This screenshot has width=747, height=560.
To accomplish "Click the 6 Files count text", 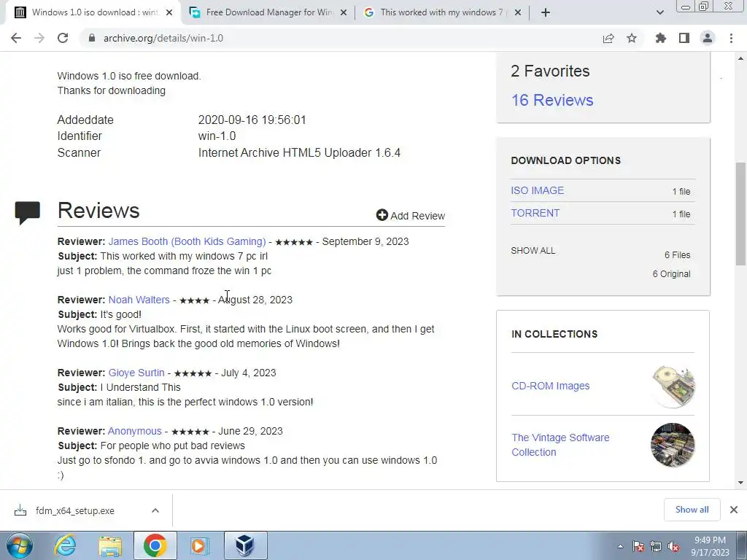I will (678, 254).
